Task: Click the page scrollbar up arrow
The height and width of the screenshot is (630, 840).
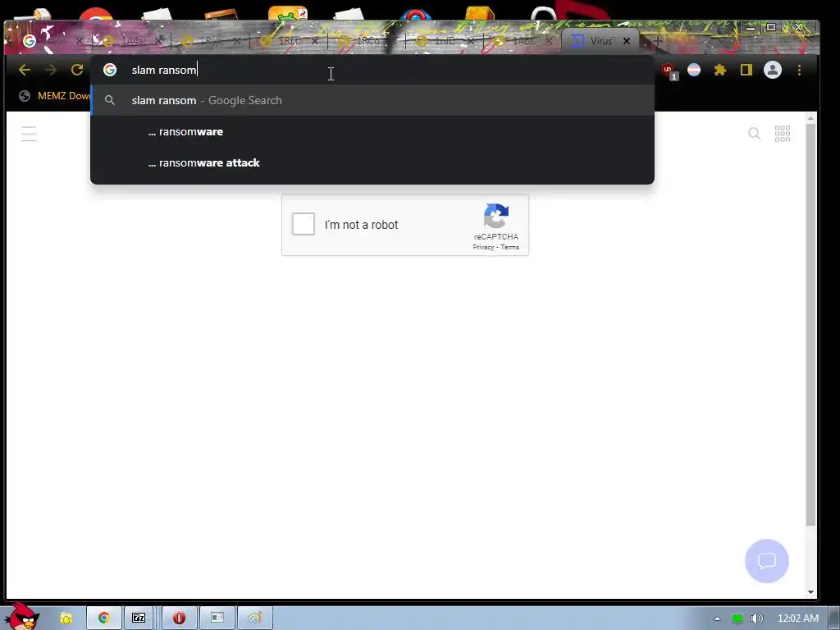Action: 810,118
